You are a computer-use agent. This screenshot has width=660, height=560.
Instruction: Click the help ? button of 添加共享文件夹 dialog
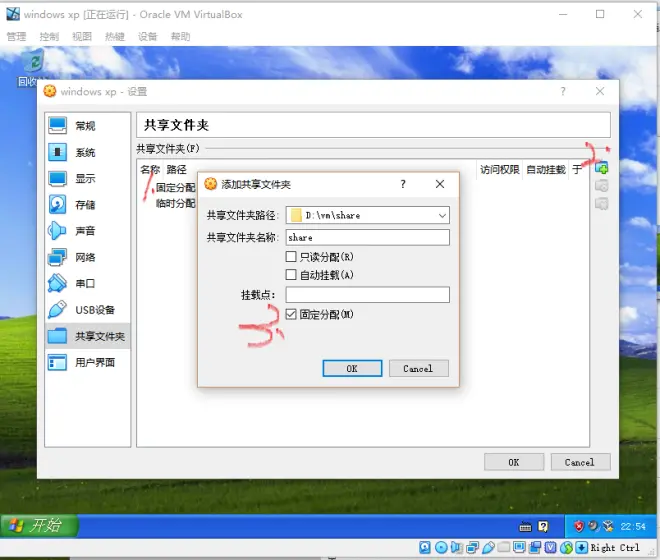403,184
